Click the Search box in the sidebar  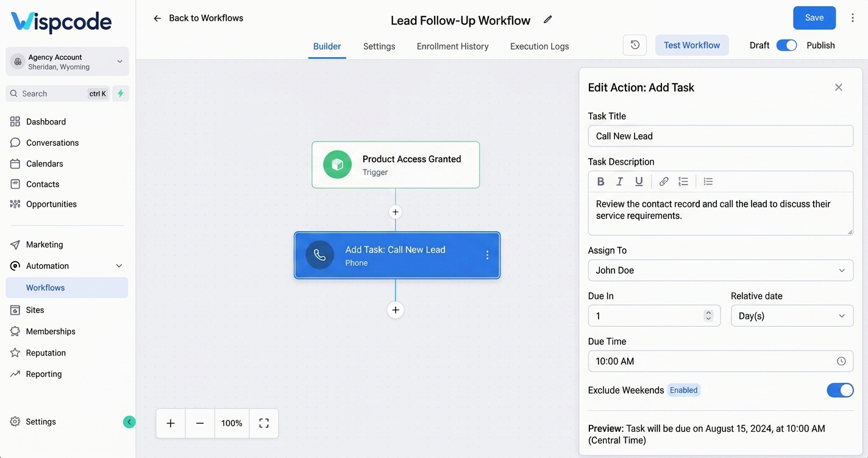pyautogui.click(x=59, y=93)
